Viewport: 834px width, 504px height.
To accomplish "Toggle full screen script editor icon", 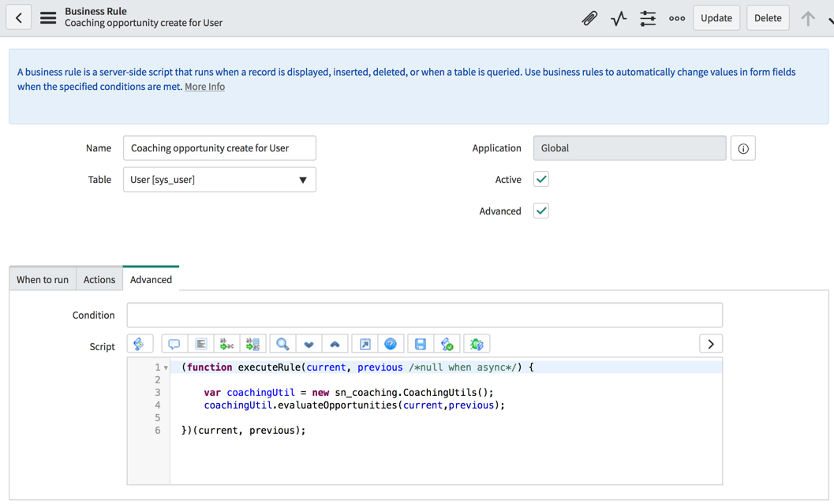I will [x=365, y=344].
